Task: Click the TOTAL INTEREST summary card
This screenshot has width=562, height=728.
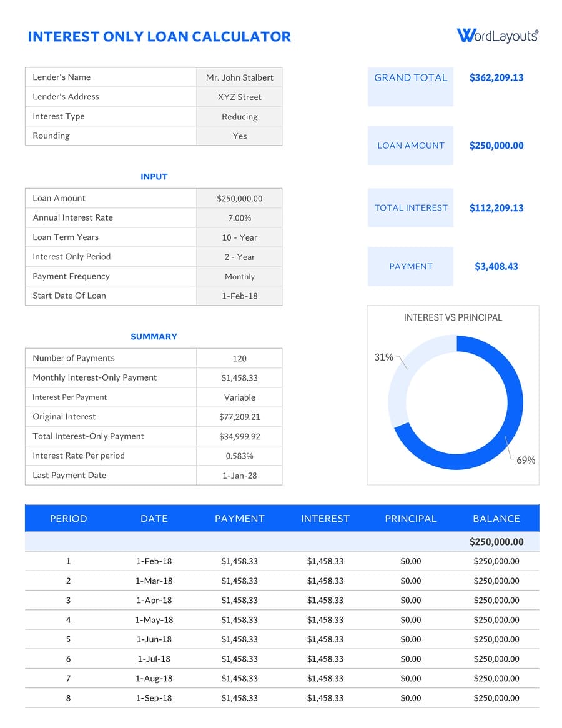Action: [410, 207]
